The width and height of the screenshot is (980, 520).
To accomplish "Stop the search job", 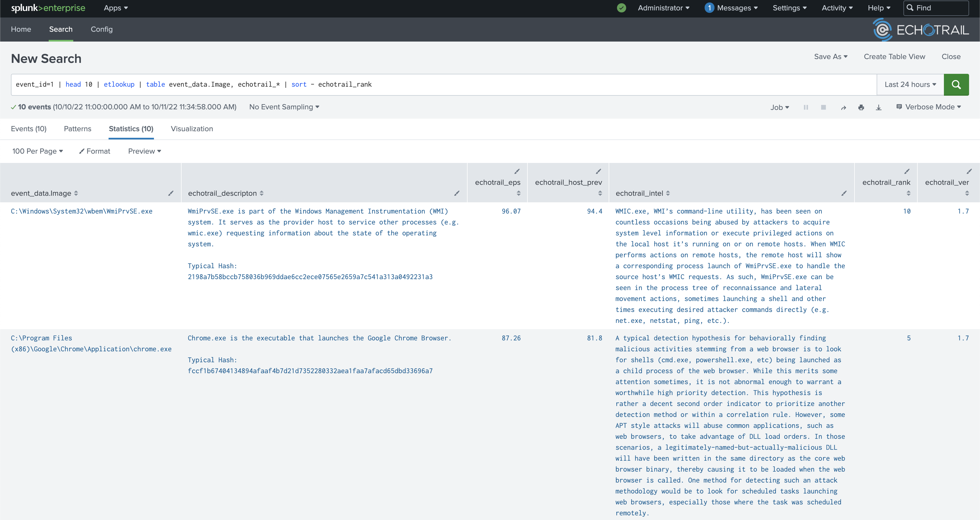I will pyautogui.click(x=823, y=108).
